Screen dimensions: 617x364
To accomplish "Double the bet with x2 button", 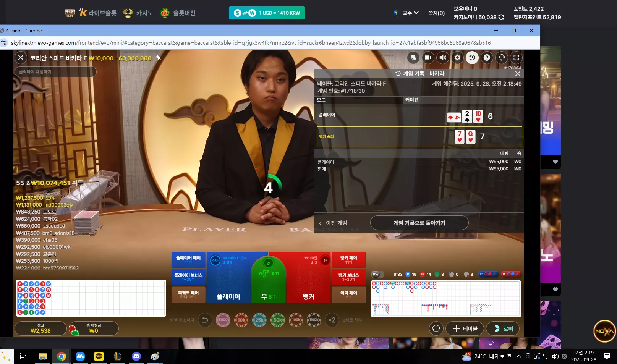I will point(332,320).
